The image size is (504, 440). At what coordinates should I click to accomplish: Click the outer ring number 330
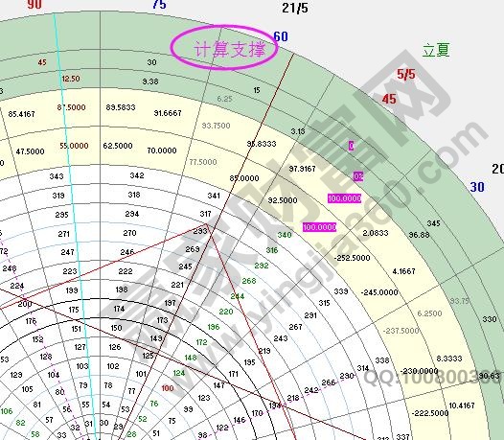pyautogui.click(x=490, y=319)
